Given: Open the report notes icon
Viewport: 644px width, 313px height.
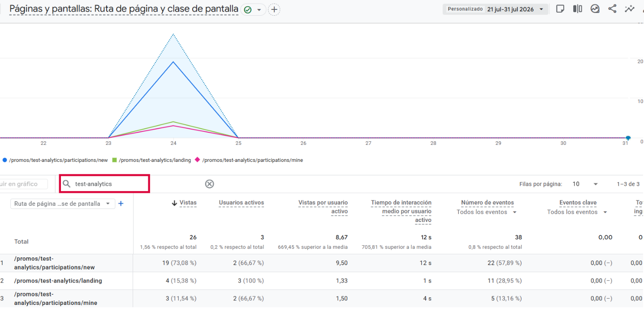Looking at the screenshot, I should click(x=560, y=9).
